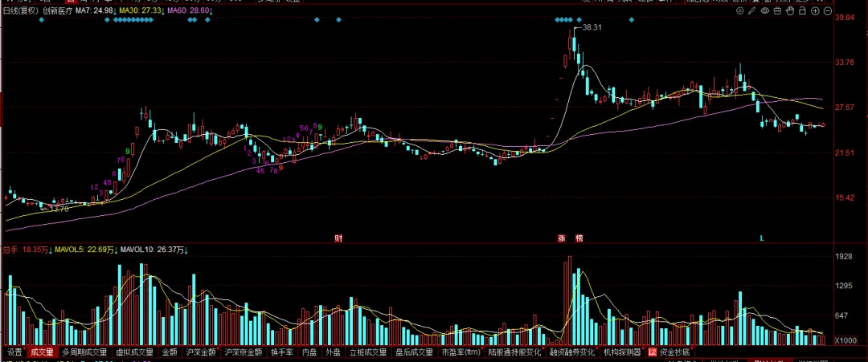Open the 陆股通持股变化 tab

[515, 352]
